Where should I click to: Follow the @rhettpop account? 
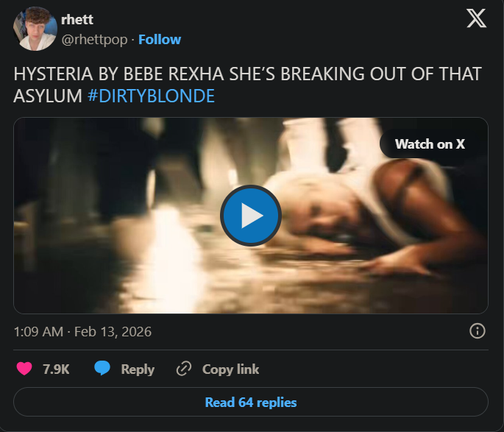pyautogui.click(x=160, y=39)
